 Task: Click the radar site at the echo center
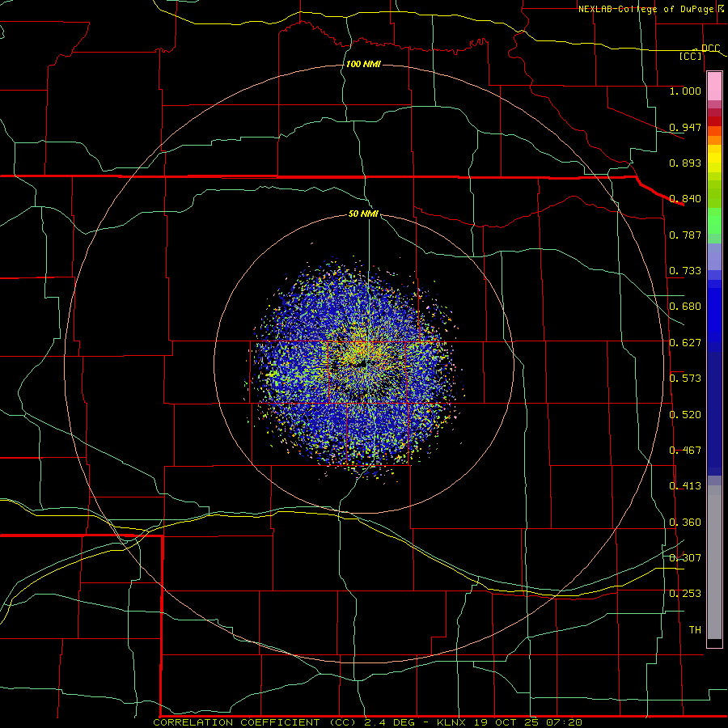[365, 365]
